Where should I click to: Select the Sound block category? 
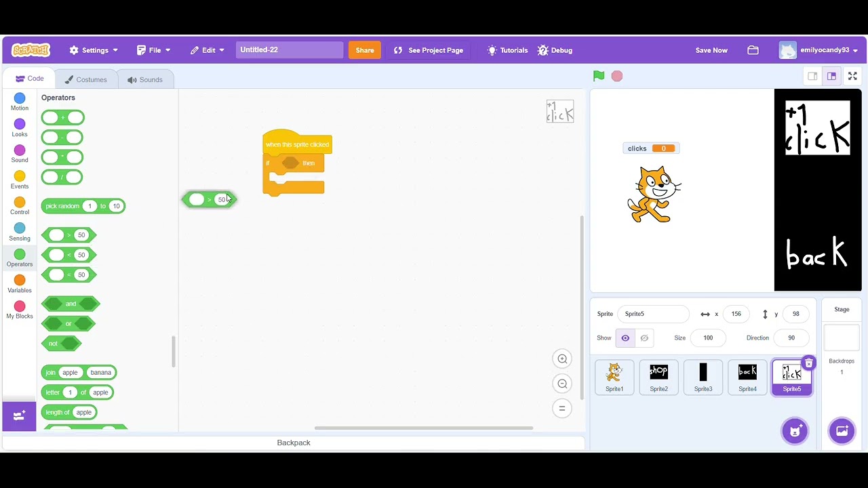coord(20,155)
